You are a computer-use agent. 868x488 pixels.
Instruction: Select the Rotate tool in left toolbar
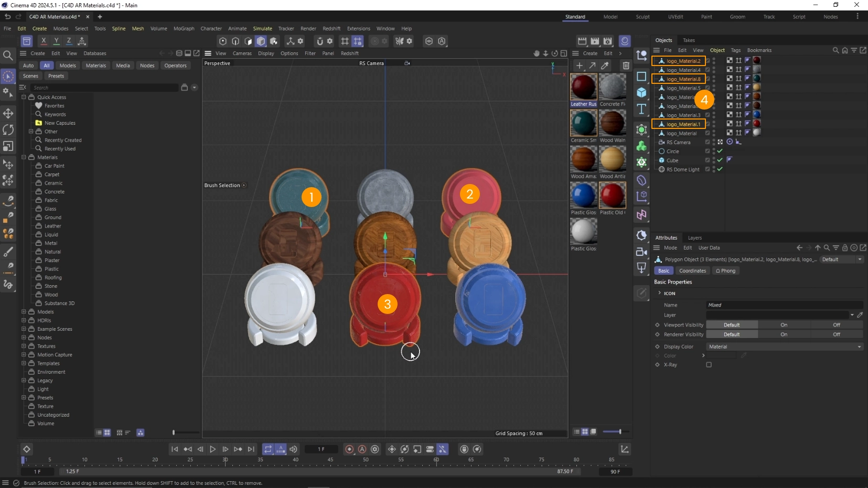click(8, 129)
